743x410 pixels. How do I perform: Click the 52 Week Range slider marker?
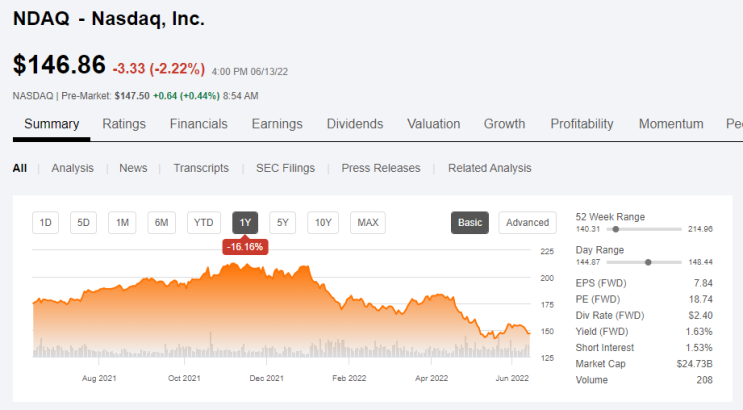click(616, 229)
